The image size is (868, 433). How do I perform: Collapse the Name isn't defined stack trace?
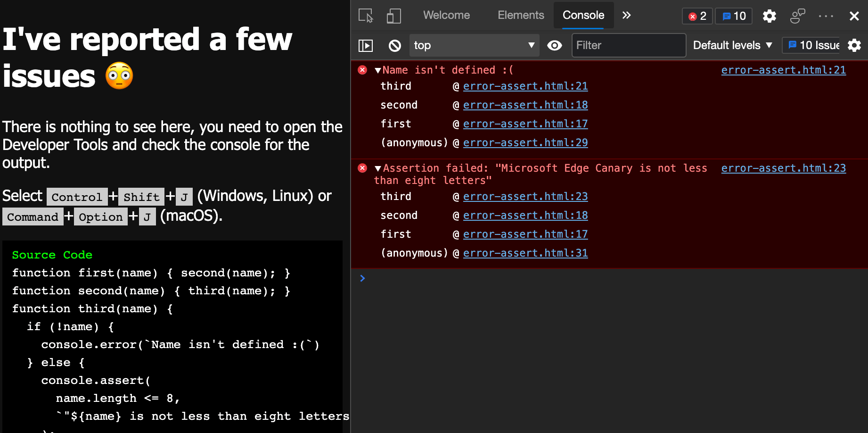pyautogui.click(x=377, y=70)
